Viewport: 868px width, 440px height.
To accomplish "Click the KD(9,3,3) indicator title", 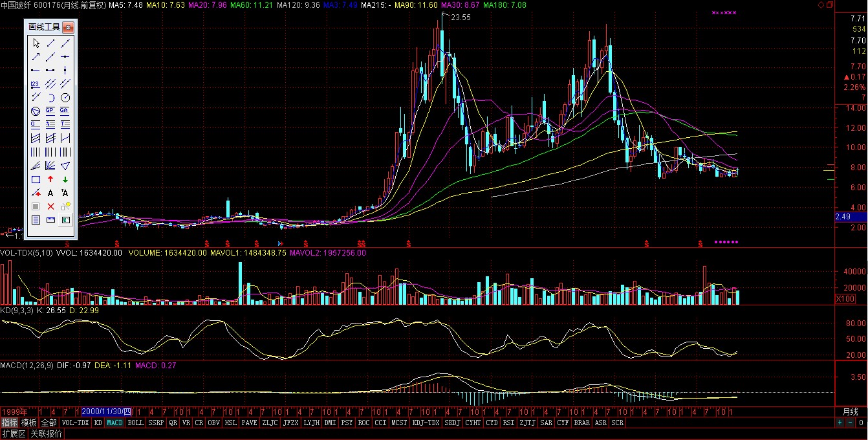I will tap(18, 311).
